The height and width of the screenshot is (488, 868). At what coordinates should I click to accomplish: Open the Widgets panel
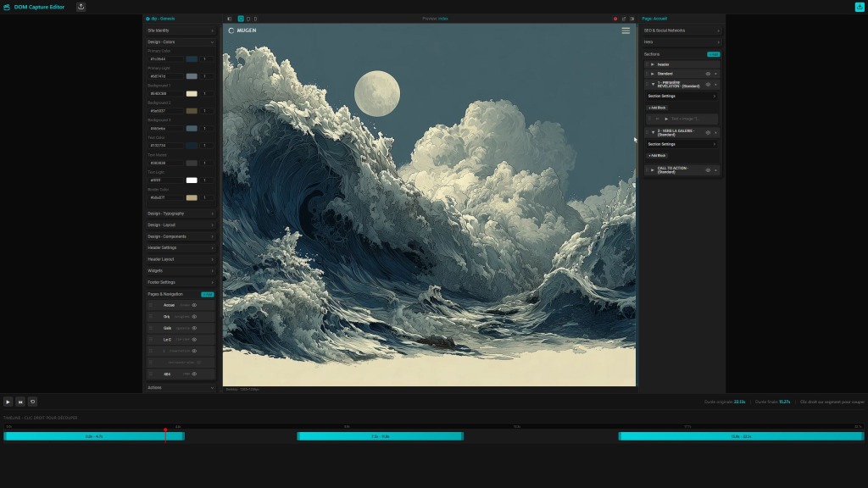[x=180, y=270]
